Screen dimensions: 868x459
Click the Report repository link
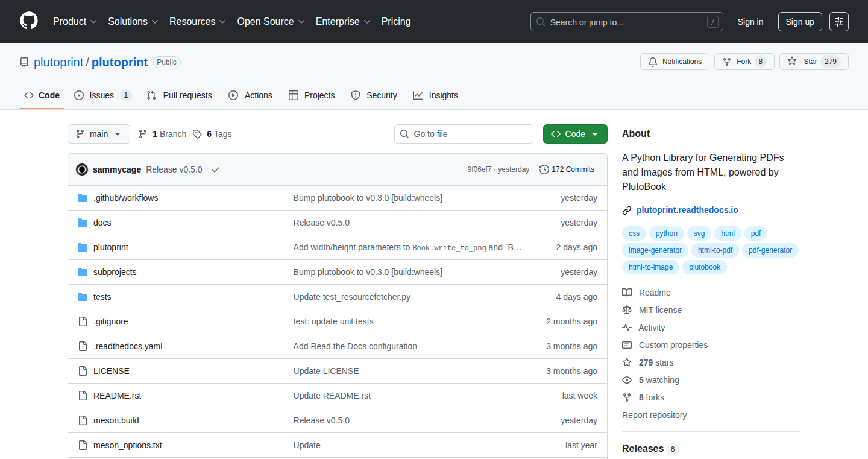[x=654, y=415]
